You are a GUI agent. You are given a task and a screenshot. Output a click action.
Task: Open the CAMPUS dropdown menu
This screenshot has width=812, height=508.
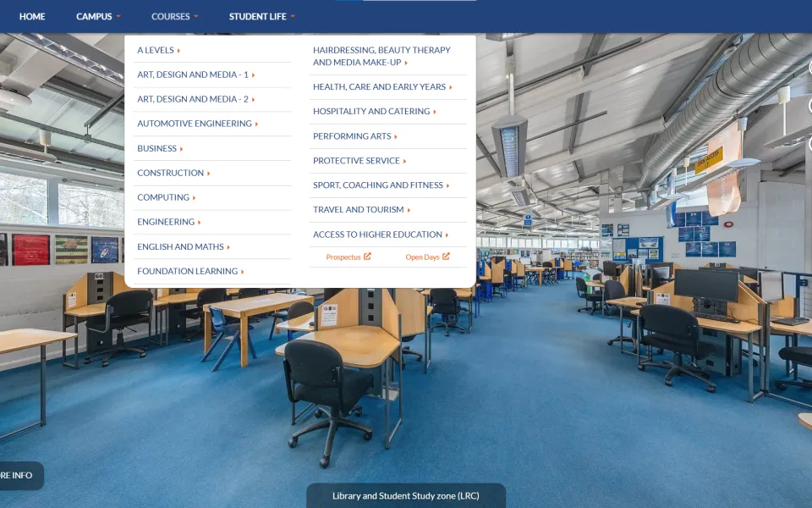(x=98, y=17)
